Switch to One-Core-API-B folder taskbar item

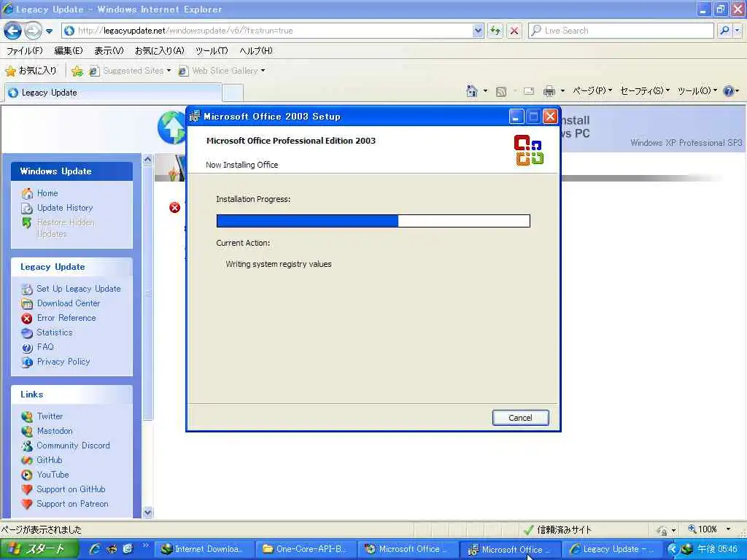click(305, 549)
